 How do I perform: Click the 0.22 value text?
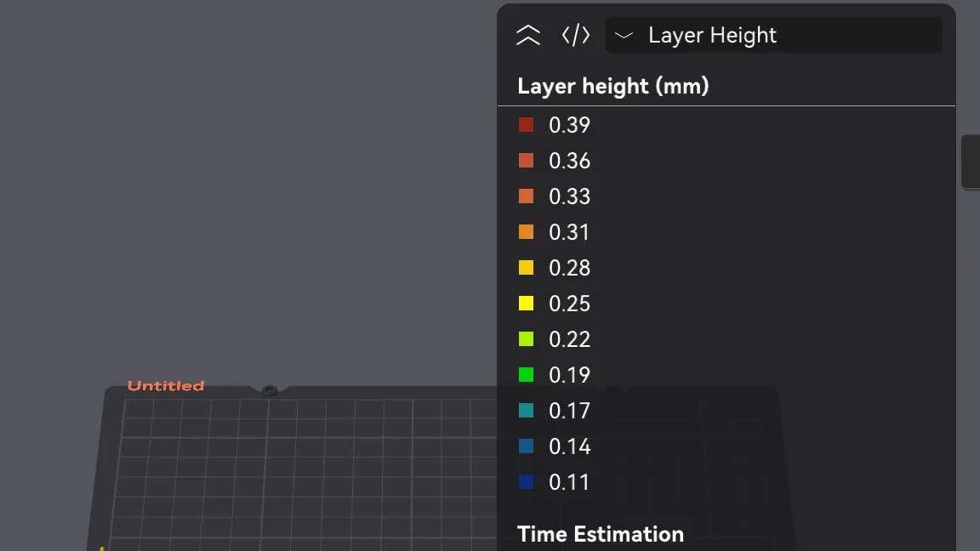click(x=569, y=339)
